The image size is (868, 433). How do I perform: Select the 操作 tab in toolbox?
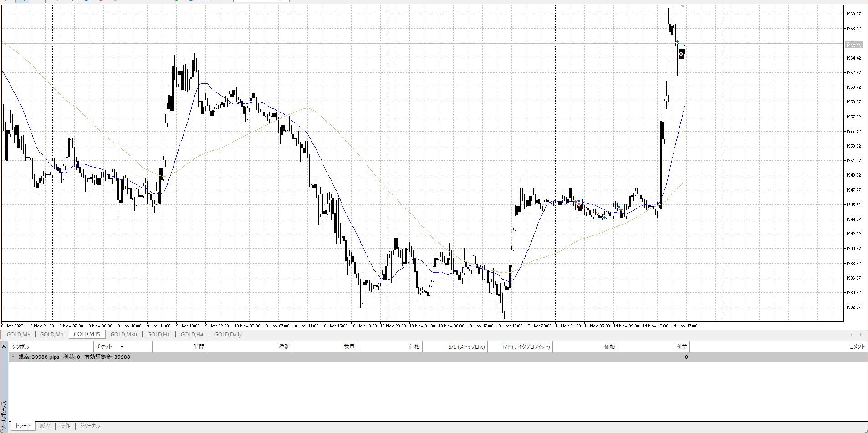(x=65, y=426)
